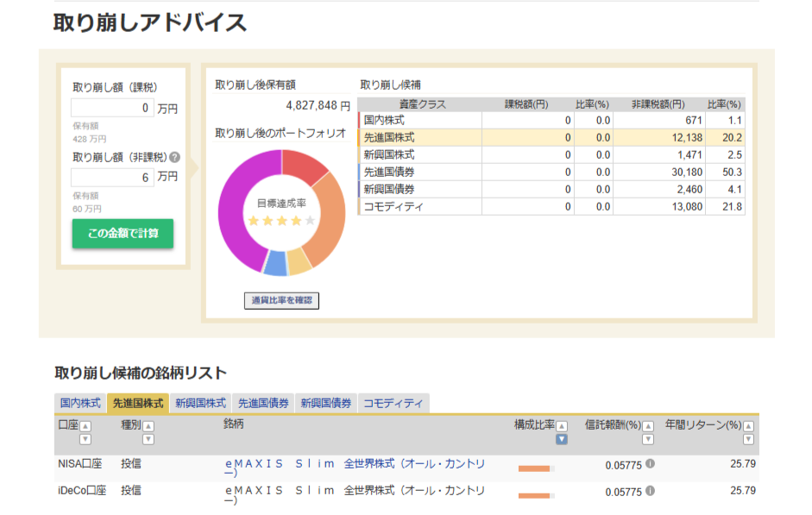Sort 年間リターン column ascending
The image size is (812, 515).
(748, 426)
